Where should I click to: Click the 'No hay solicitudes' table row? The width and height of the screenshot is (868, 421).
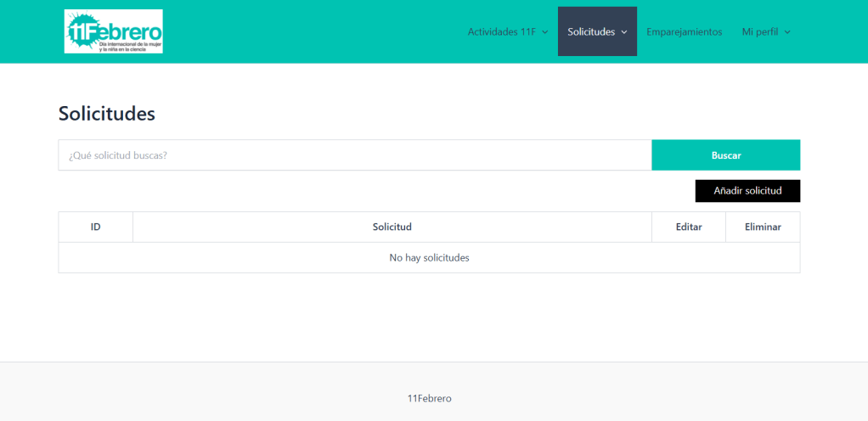pos(429,258)
